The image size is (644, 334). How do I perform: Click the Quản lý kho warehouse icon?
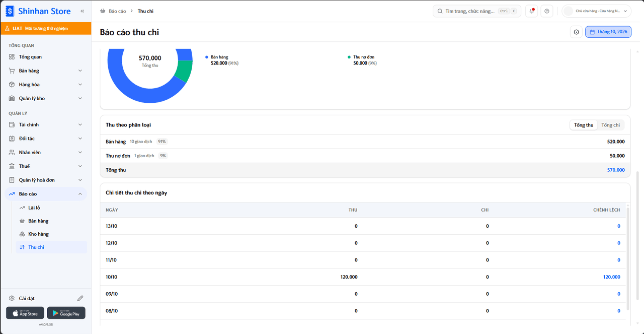click(12, 98)
